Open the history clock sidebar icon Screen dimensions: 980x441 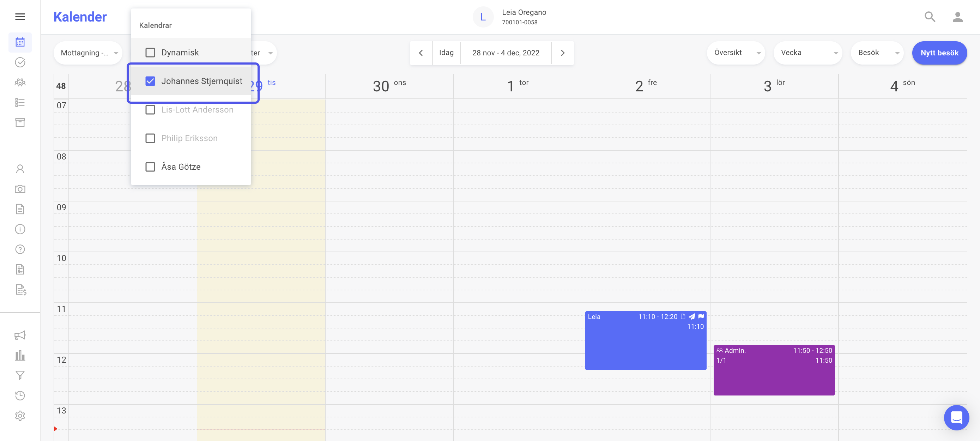[20, 395]
